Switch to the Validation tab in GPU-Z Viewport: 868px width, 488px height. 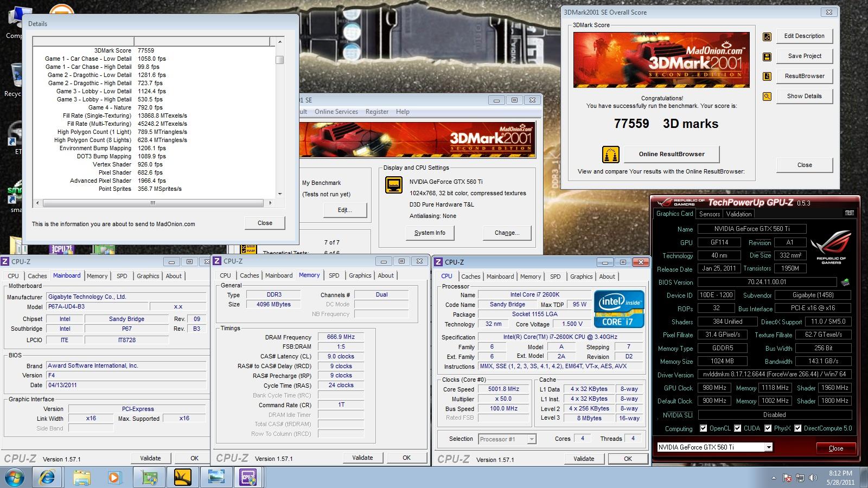click(739, 214)
